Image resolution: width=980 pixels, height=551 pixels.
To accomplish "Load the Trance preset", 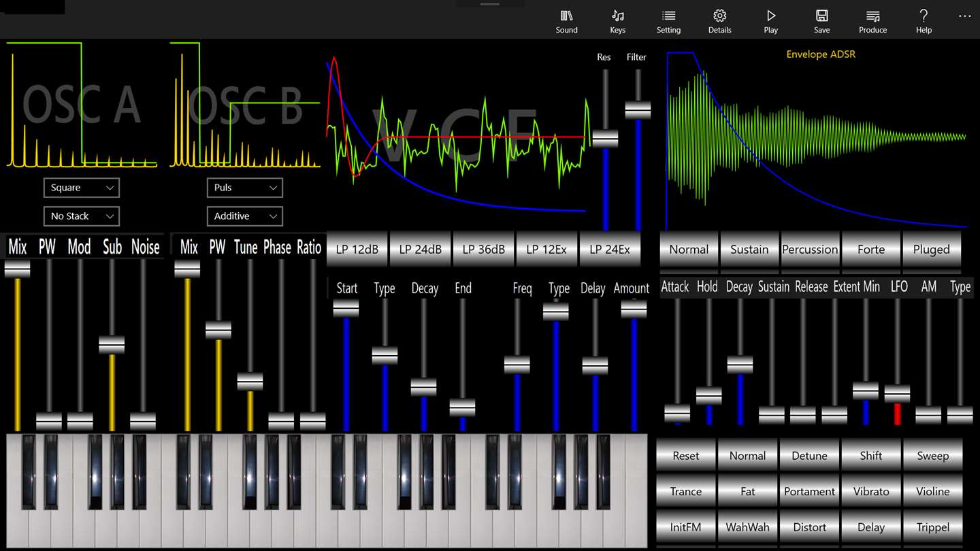I will click(686, 491).
